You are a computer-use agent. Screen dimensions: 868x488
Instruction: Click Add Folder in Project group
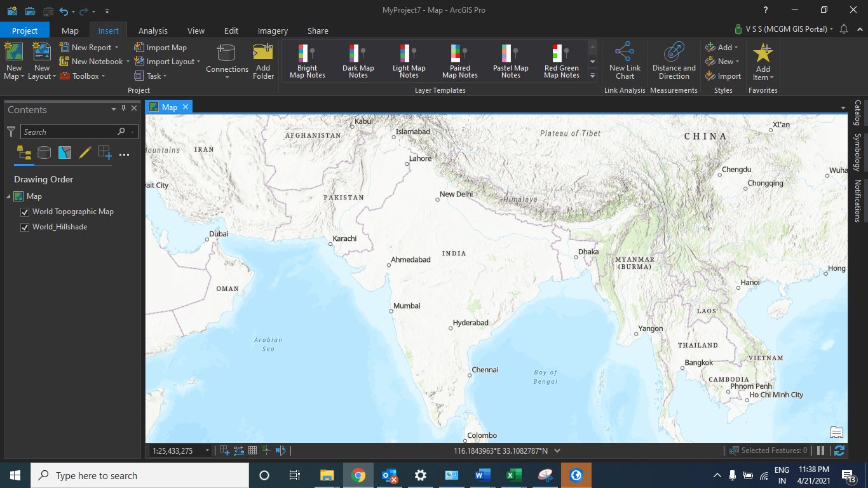(x=263, y=60)
